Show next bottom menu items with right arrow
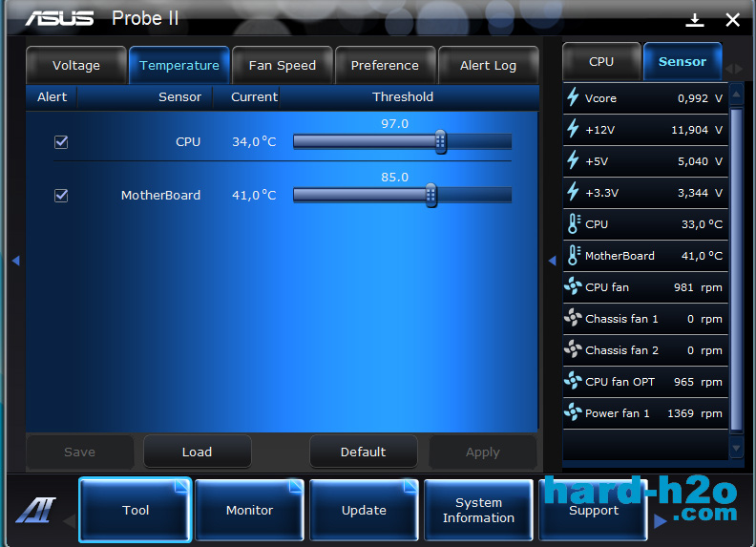Viewport: 756px width, 547px height. coord(660,521)
